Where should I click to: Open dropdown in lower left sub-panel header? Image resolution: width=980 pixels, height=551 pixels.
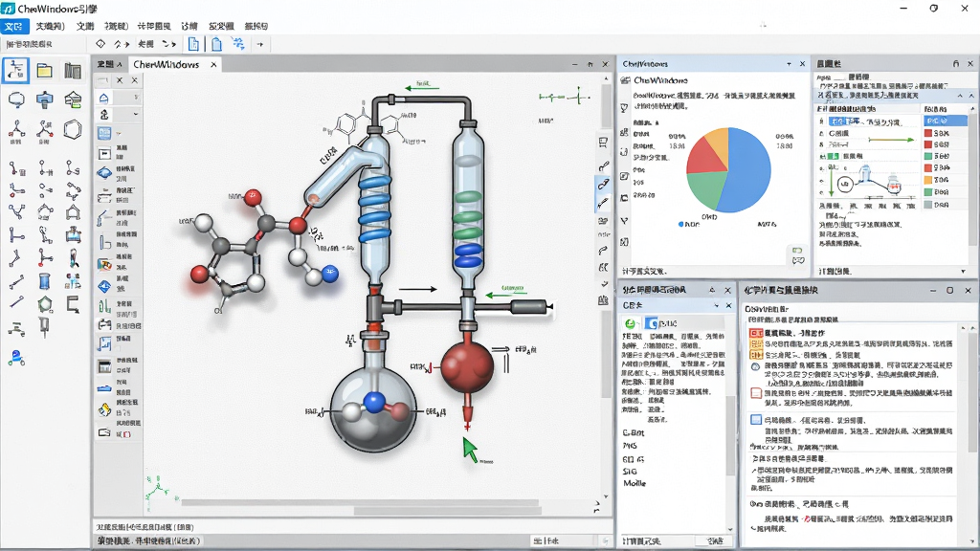coord(716,305)
